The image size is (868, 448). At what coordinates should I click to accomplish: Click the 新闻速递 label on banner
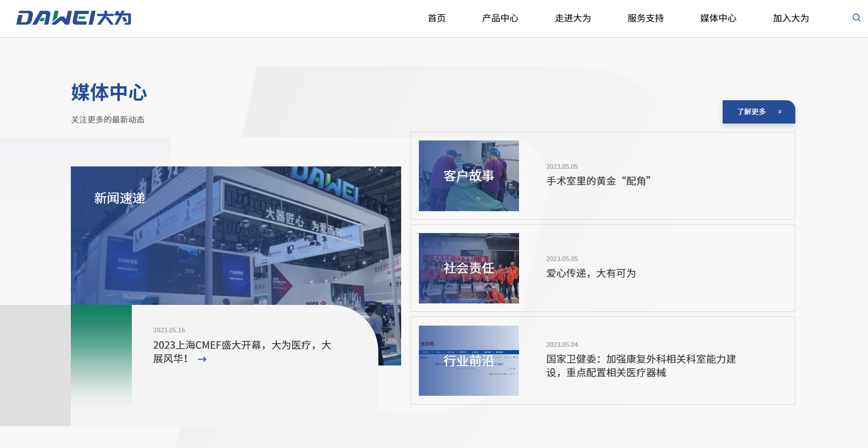click(x=119, y=198)
